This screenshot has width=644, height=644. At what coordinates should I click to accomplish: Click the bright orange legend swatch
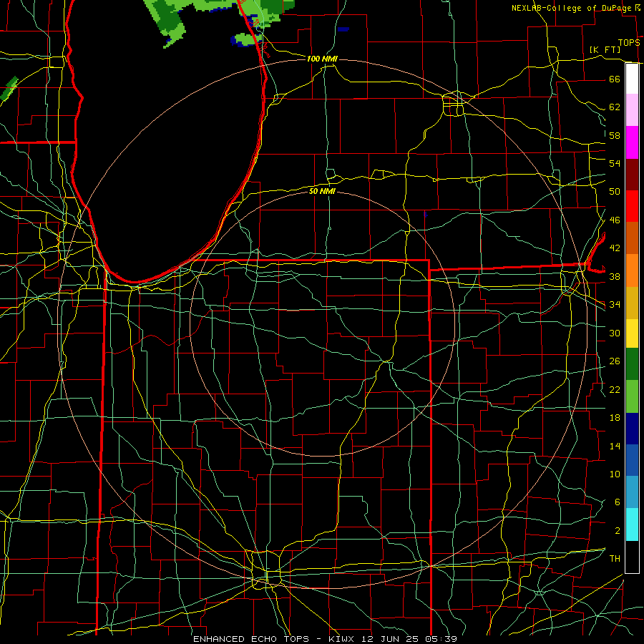point(632,270)
